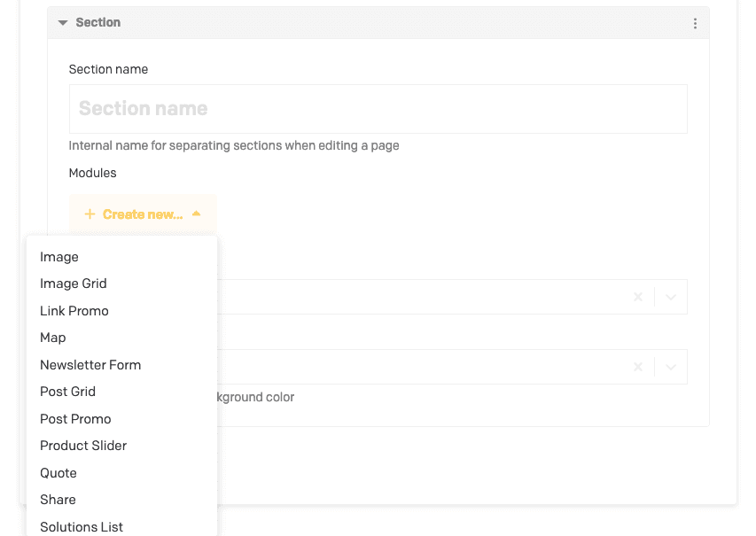Select the Post Promo option
The image size is (756, 536).
75,419
